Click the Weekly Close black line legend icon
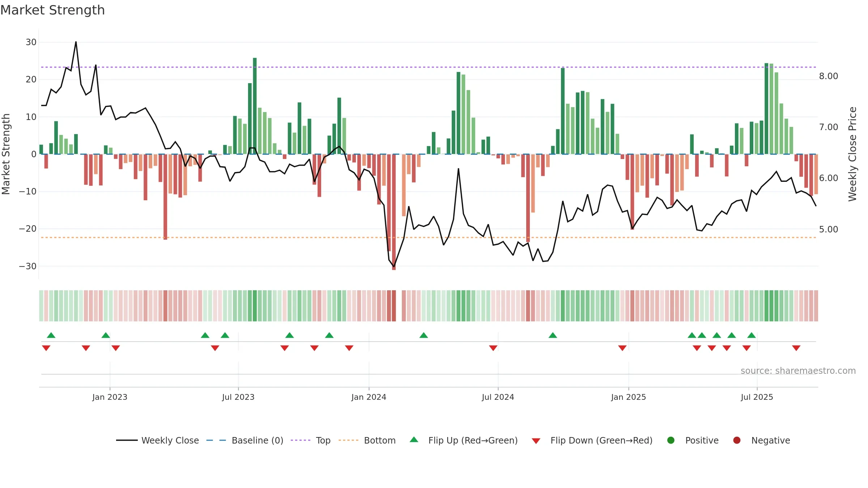868x488 pixels. tap(127, 440)
